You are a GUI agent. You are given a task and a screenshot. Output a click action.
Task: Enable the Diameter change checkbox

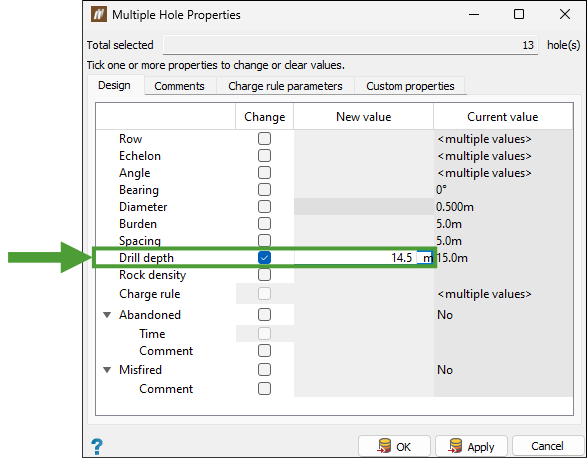(264, 207)
